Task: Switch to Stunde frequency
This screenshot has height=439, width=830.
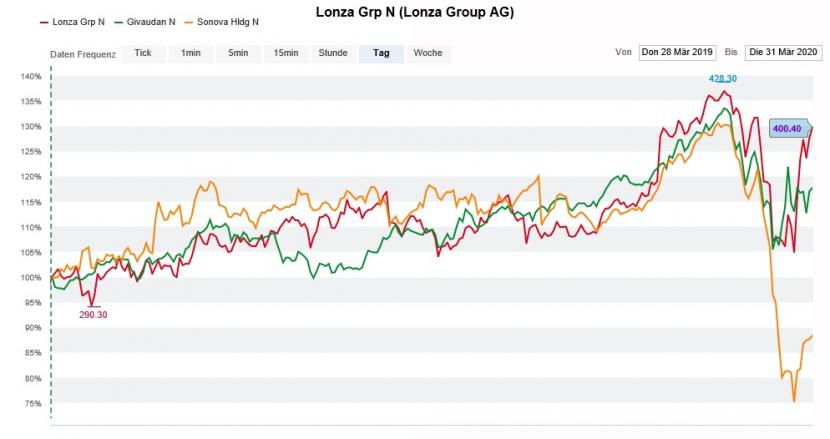Action: [333, 53]
